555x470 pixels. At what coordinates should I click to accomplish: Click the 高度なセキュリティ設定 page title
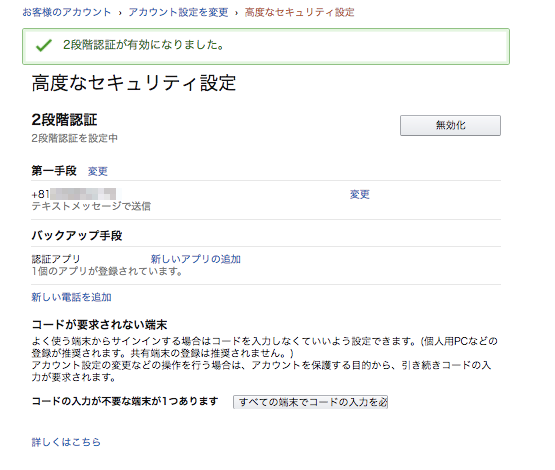134,83
